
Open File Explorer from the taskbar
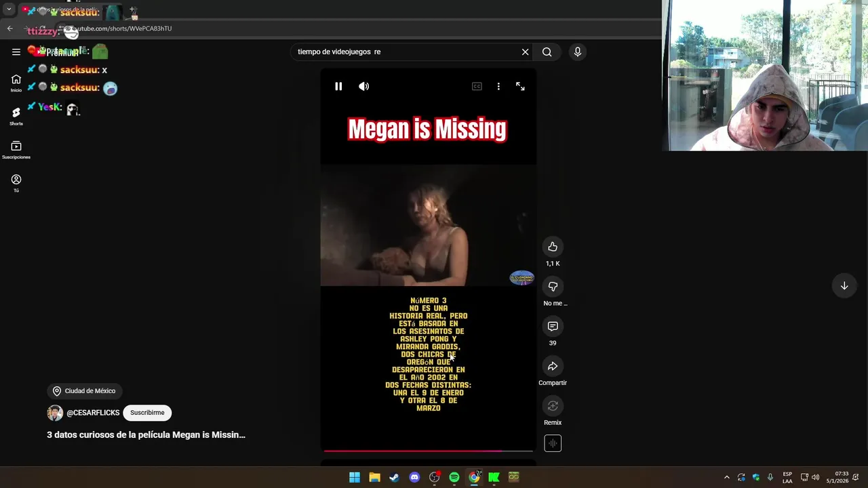point(374,477)
